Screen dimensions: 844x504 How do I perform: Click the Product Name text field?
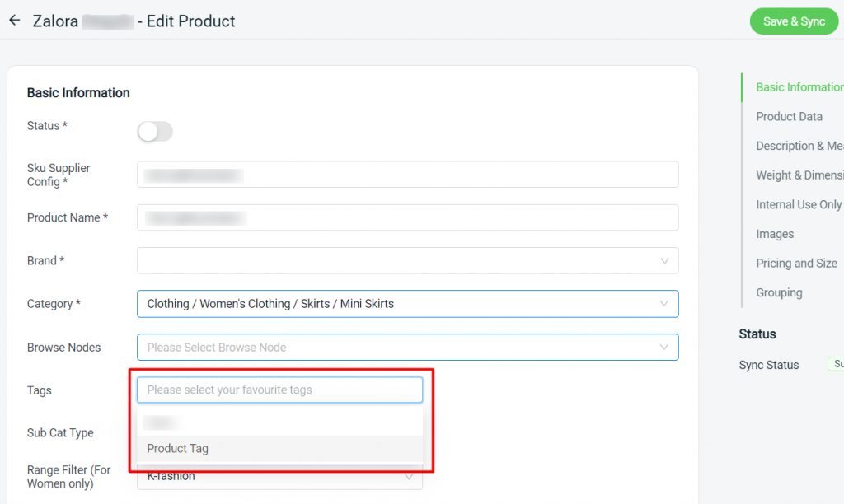coord(407,217)
